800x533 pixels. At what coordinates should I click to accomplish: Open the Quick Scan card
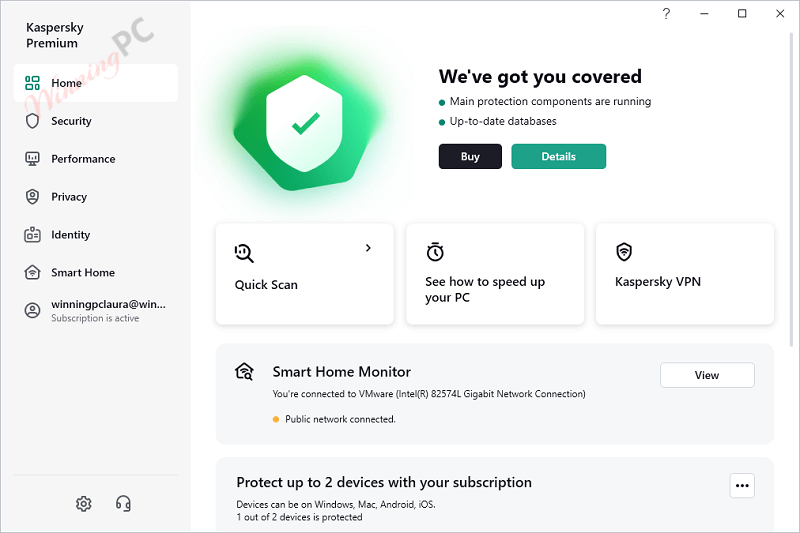(x=305, y=274)
